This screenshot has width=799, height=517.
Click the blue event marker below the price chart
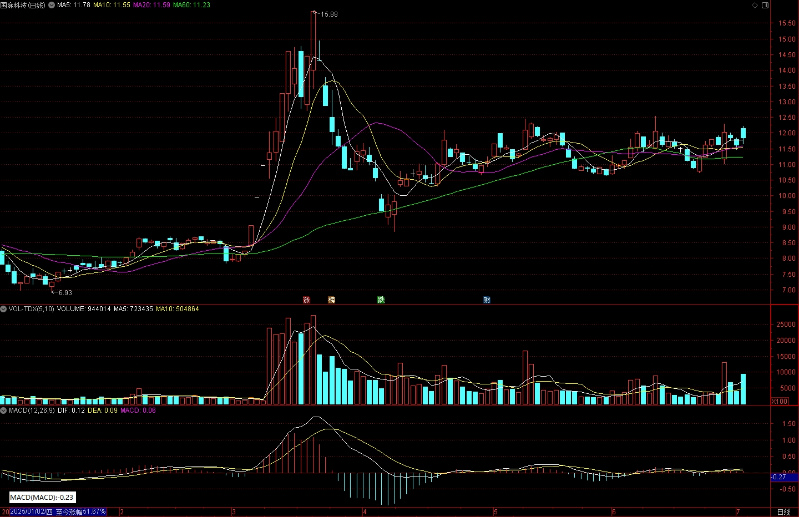click(486, 299)
